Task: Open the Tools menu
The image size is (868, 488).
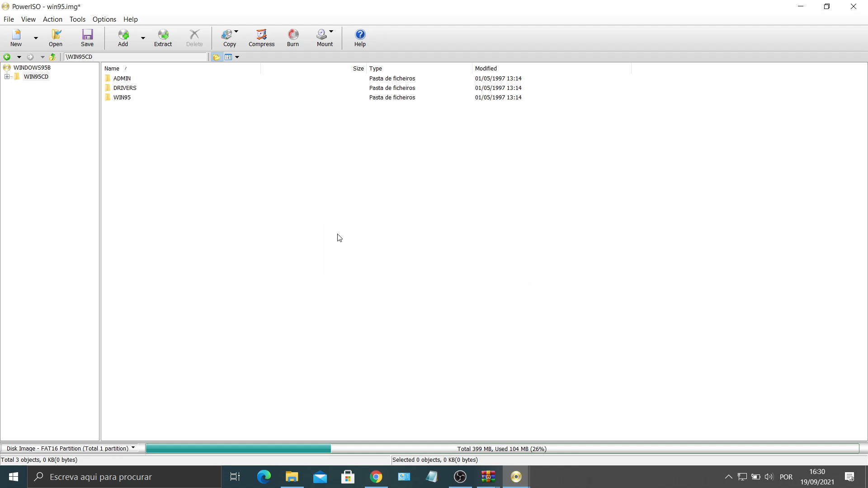Action: tap(77, 19)
